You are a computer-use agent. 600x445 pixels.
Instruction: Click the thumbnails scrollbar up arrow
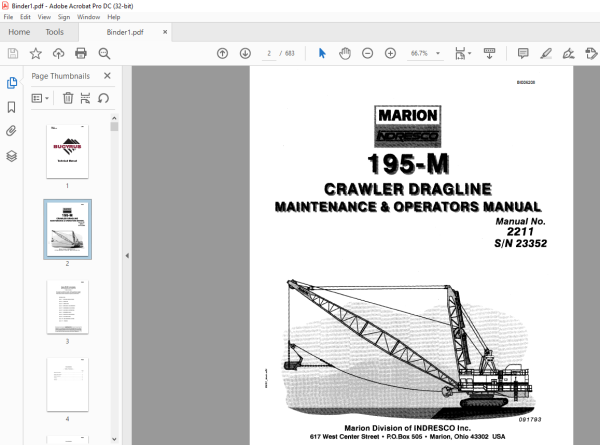click(114, 118)
